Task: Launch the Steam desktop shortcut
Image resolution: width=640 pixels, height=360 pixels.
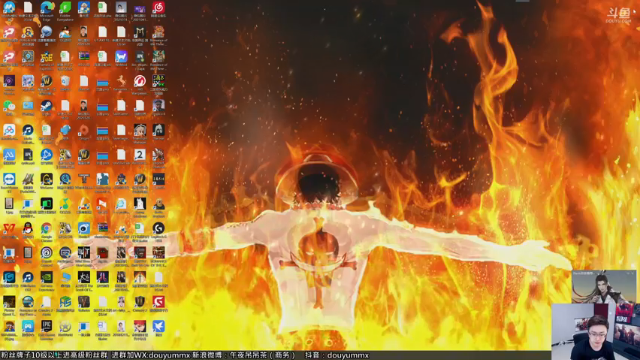Action: coord(47,106)
